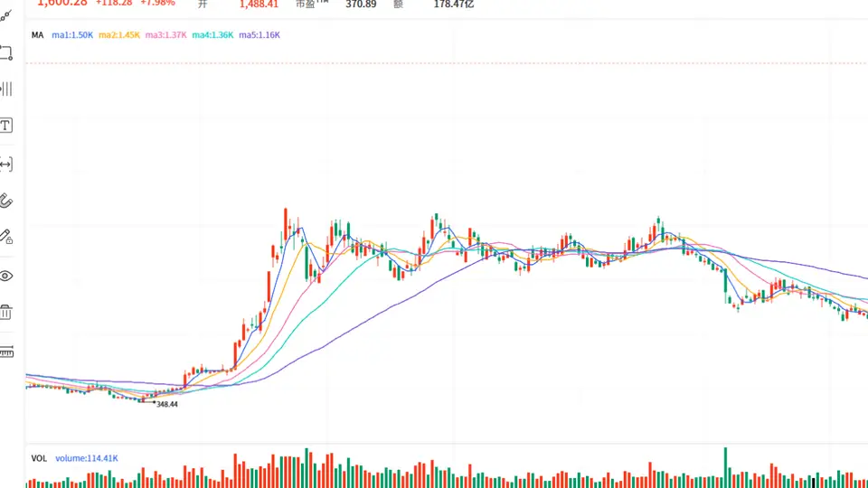Click the tallest green volume bar
This screenshot has height=488, width=868.
[x=725, y=467]
